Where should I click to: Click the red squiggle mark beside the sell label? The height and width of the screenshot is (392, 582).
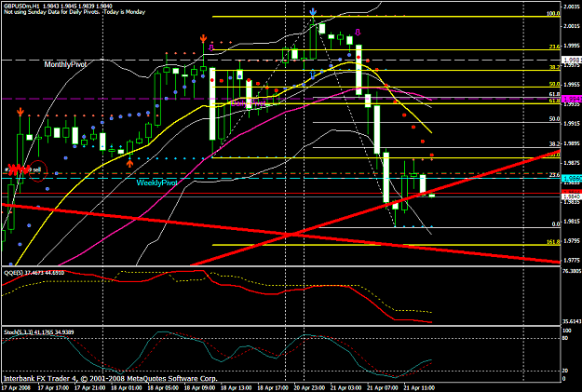[19, 169]
